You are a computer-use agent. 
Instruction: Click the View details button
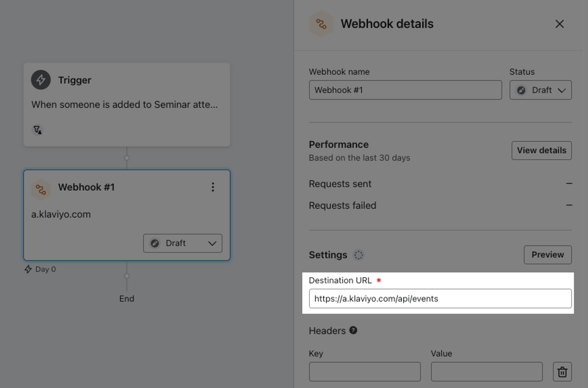tap(542, 150)
